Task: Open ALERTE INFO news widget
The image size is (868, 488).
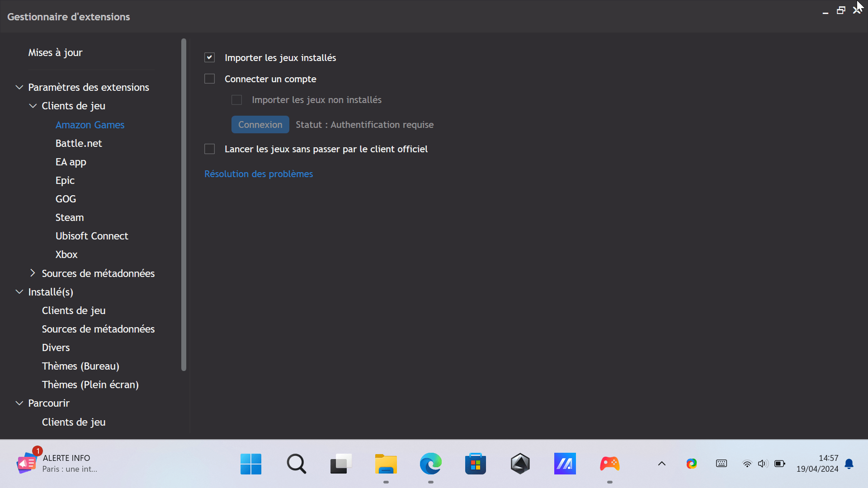Action: click(57, 464)
